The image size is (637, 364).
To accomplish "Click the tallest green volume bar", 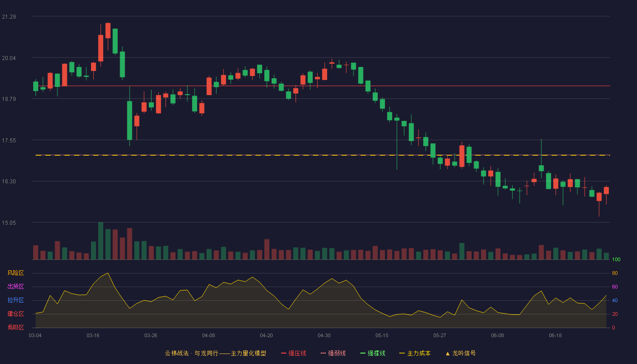I will coord(101,241).
